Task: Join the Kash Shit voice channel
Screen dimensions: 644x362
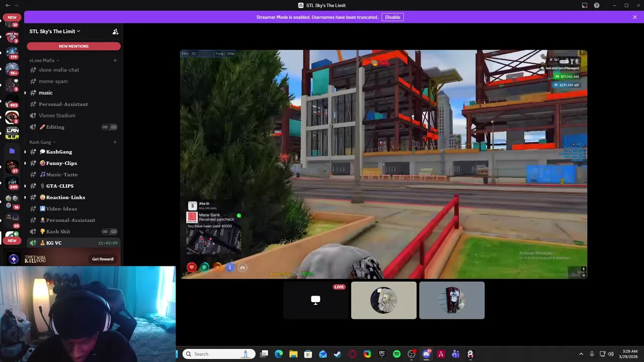Action: pyautogui.click(x=73, y=232)
